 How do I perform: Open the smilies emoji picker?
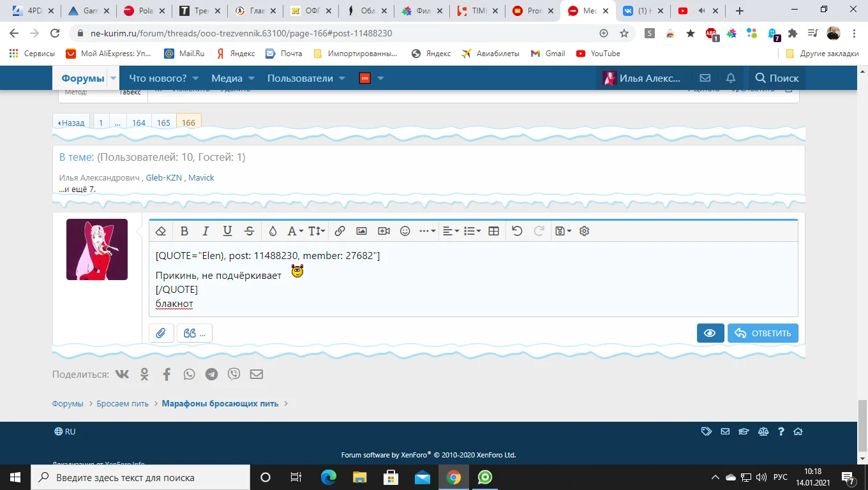click(x=405, y=231)
